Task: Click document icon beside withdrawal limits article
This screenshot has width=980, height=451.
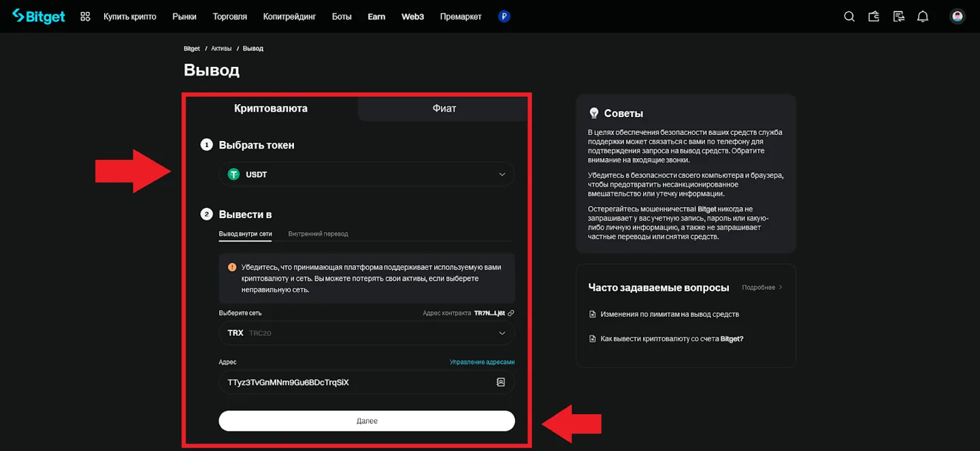Action: 592,314
